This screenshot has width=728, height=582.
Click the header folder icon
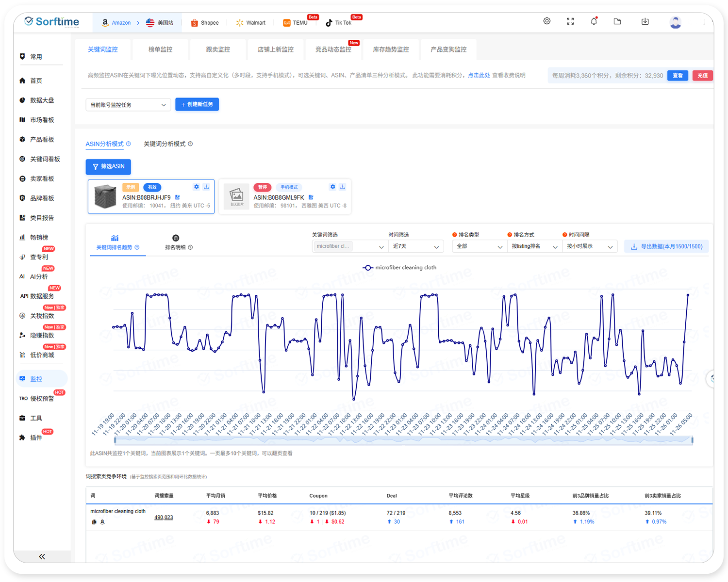(617, 21)
